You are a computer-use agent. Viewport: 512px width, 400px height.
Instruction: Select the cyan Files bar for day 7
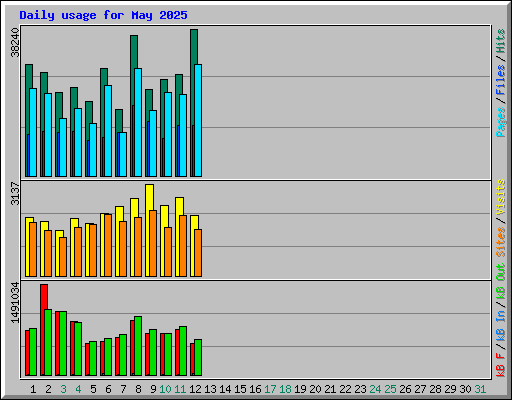pos(123,154)
